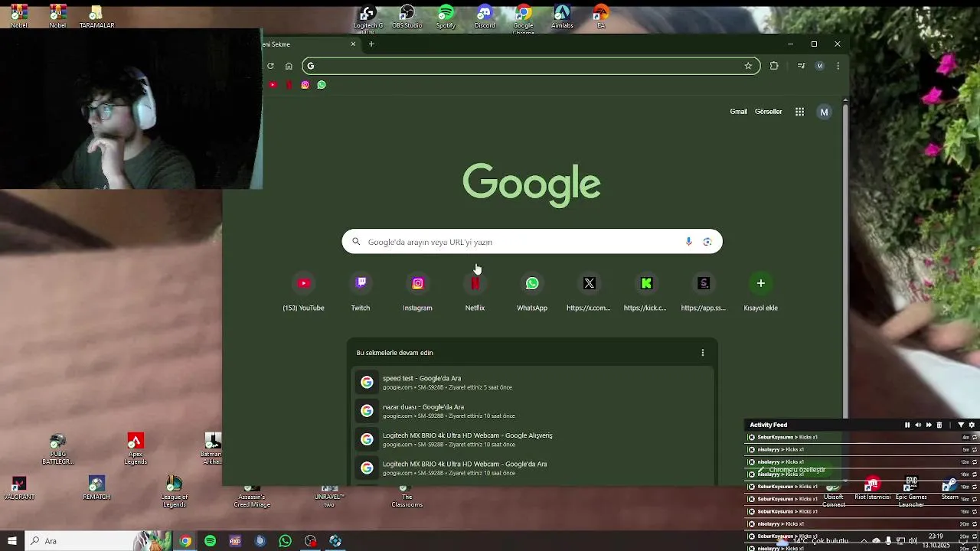Open Gmail link
Viewport: 980px width, 551px height.
738,112
